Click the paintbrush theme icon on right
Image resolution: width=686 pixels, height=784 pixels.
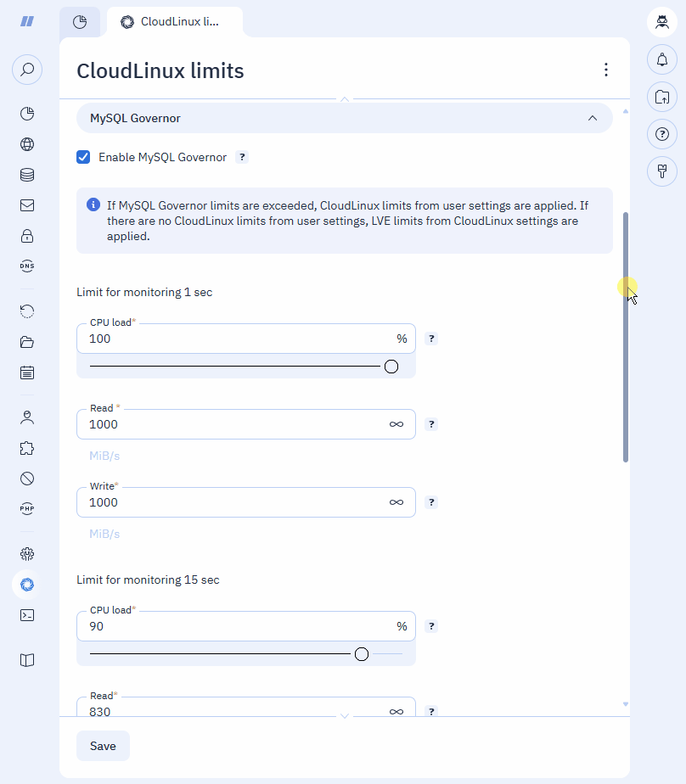(662, 172)
